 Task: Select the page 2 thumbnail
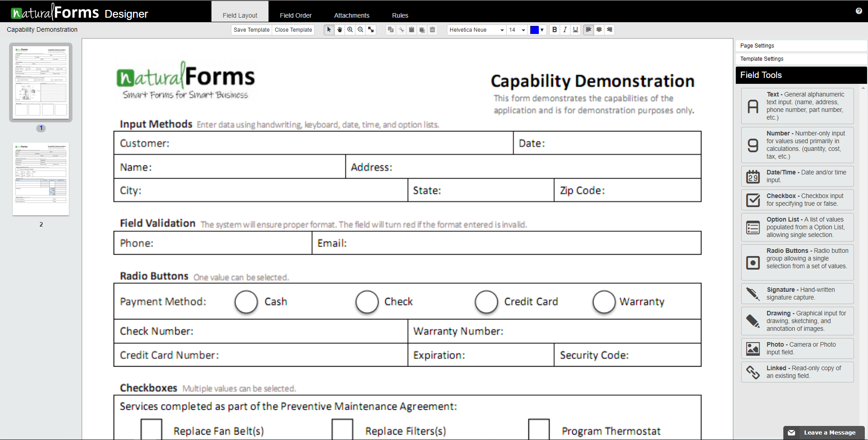click(x=41, y=179)
